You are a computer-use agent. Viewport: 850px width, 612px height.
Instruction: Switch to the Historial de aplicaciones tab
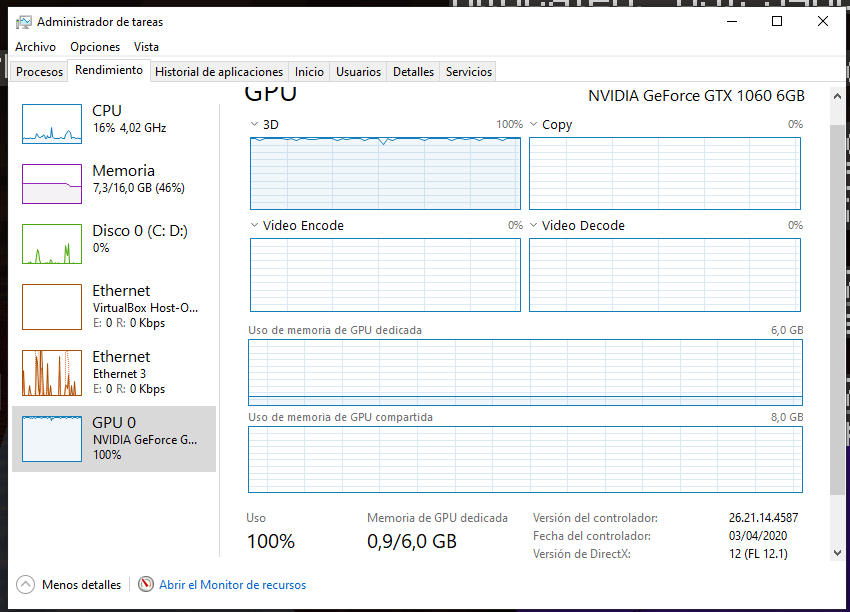219,72
